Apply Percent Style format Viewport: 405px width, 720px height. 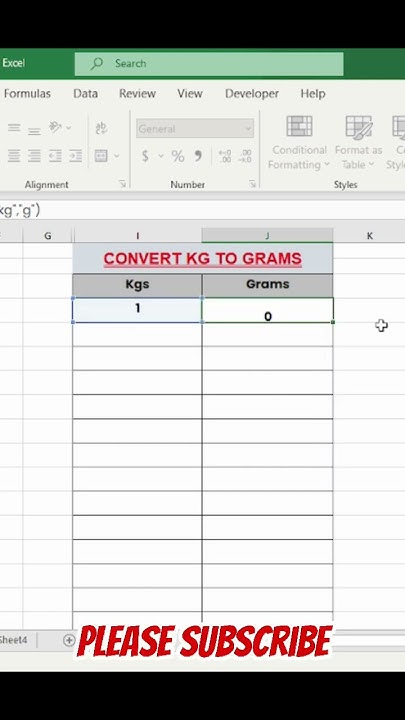178,156
